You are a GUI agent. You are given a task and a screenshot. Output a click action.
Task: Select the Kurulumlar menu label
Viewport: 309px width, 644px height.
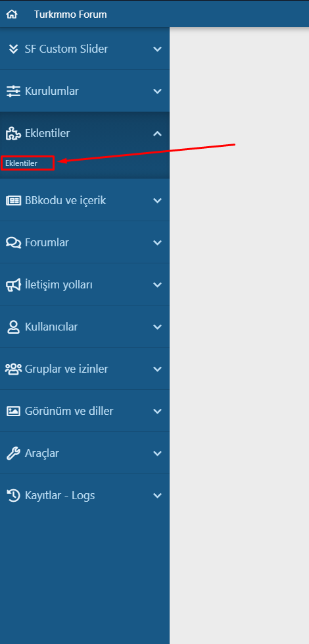(52, 91)
